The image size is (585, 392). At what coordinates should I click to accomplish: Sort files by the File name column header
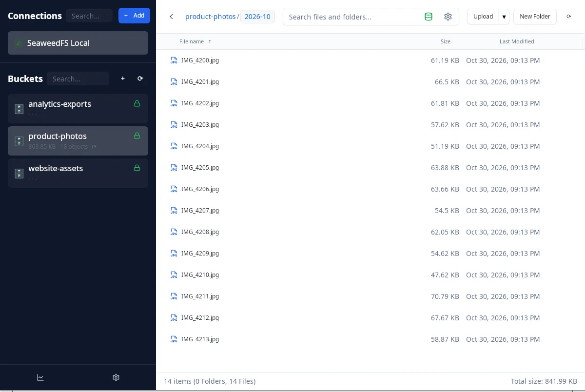point(195,41)
